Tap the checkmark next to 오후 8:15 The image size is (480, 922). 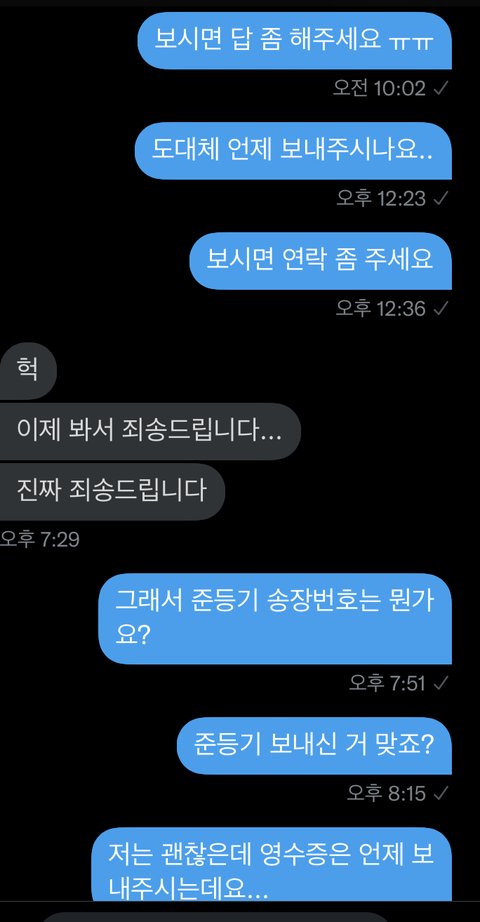(441, 793)
